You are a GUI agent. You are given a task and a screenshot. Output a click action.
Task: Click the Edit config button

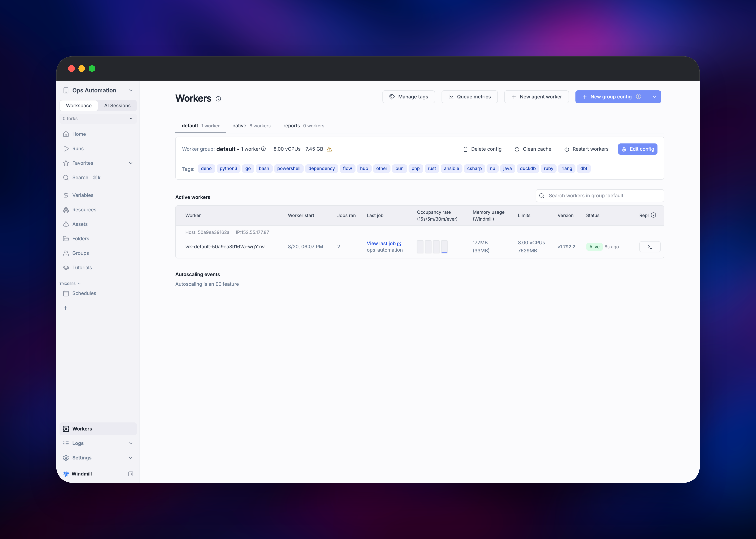637,149
